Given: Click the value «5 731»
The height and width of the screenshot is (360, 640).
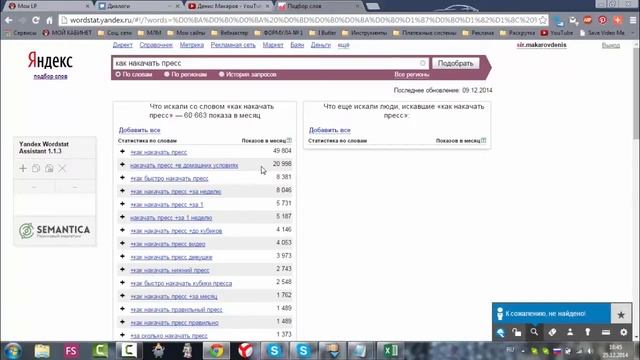Looking at the screenshot, I should [284, 203].
